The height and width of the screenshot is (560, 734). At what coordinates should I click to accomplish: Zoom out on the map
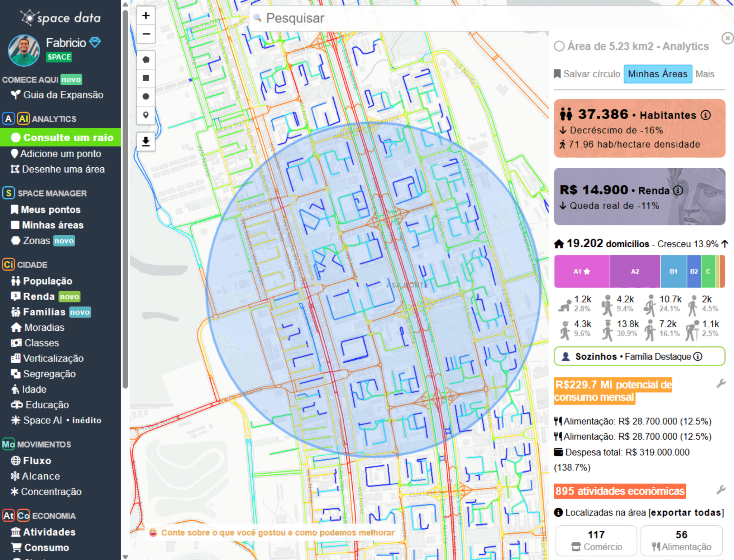pyautogui.click(x=146, y=34)
